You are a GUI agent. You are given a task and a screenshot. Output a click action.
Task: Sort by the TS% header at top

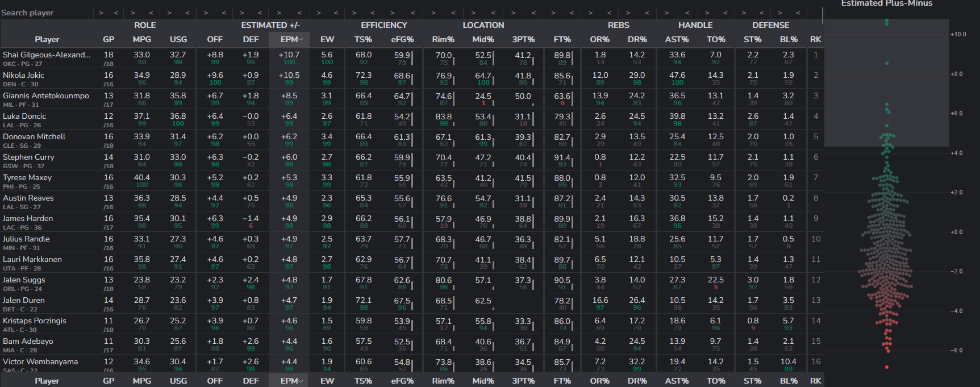click(x=363, y=39)
